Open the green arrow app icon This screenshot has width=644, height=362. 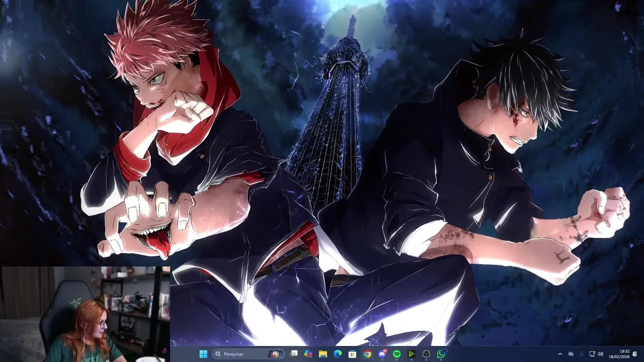click(412, 354)
